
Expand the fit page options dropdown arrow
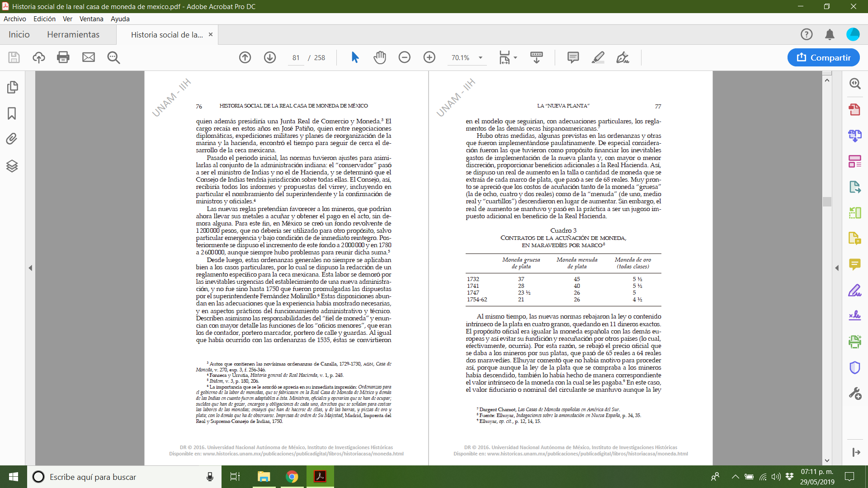515,58
